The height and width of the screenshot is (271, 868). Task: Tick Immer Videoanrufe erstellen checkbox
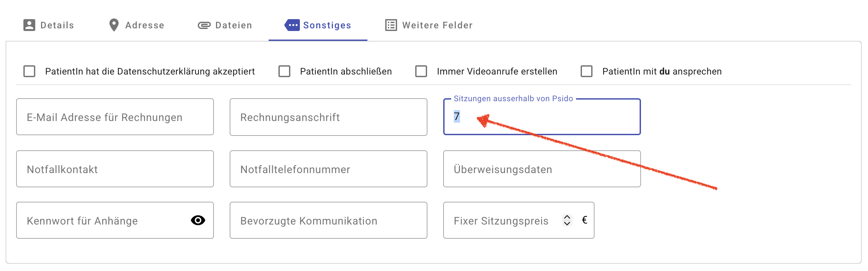(421, 72)
